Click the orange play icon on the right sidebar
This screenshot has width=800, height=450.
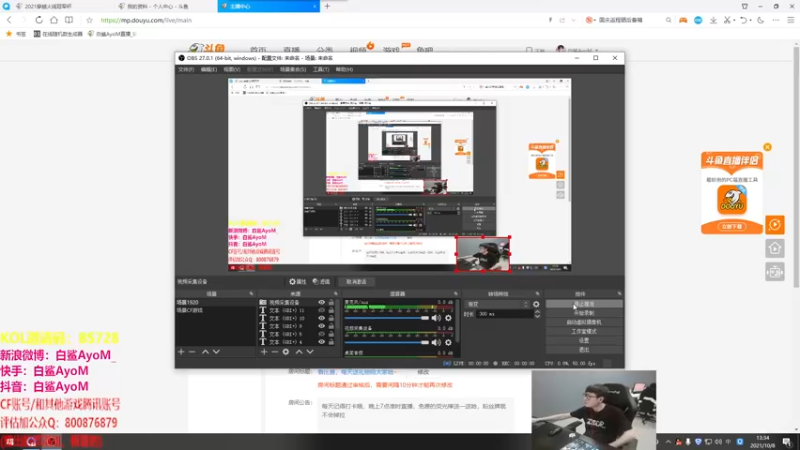click(774, 224)
